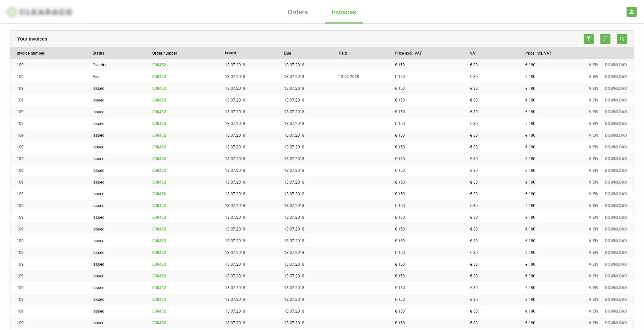Click the Price incl. VAT column header

click(x=538, y=53)
